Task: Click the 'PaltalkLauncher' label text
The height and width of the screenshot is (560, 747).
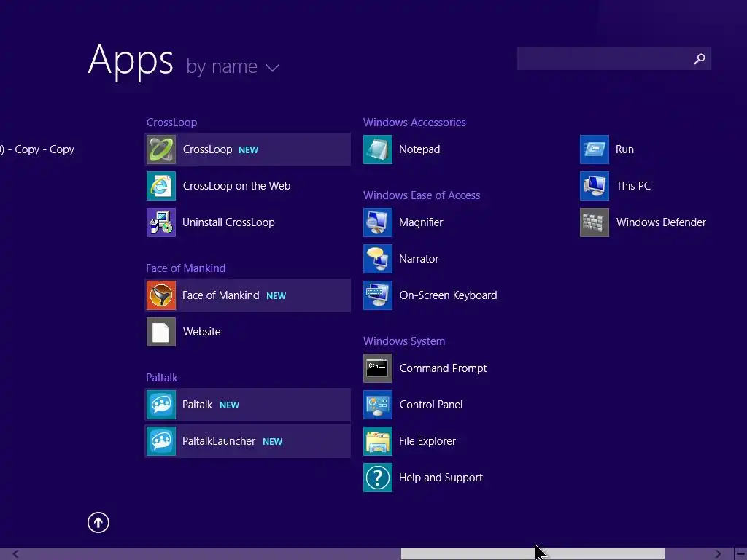Action: pos(219,441)
